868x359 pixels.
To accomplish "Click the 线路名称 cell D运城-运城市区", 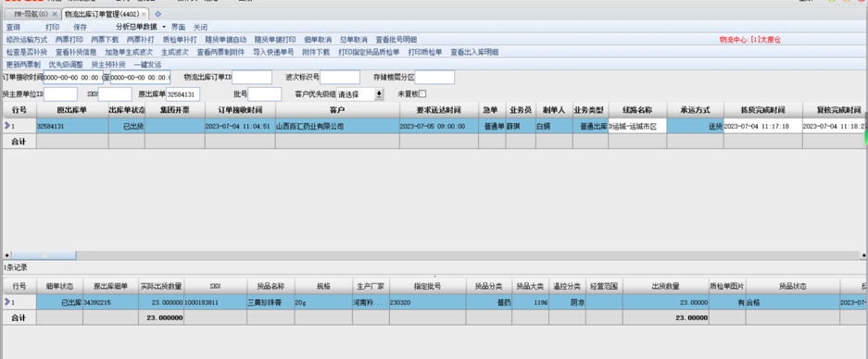I will pos(637,126).
